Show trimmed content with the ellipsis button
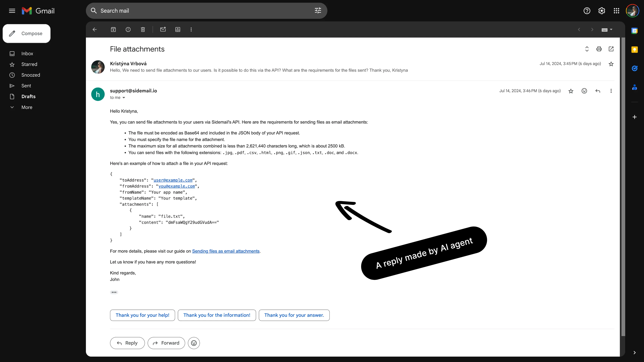This screenshot has width=644, height=362. 114,292
